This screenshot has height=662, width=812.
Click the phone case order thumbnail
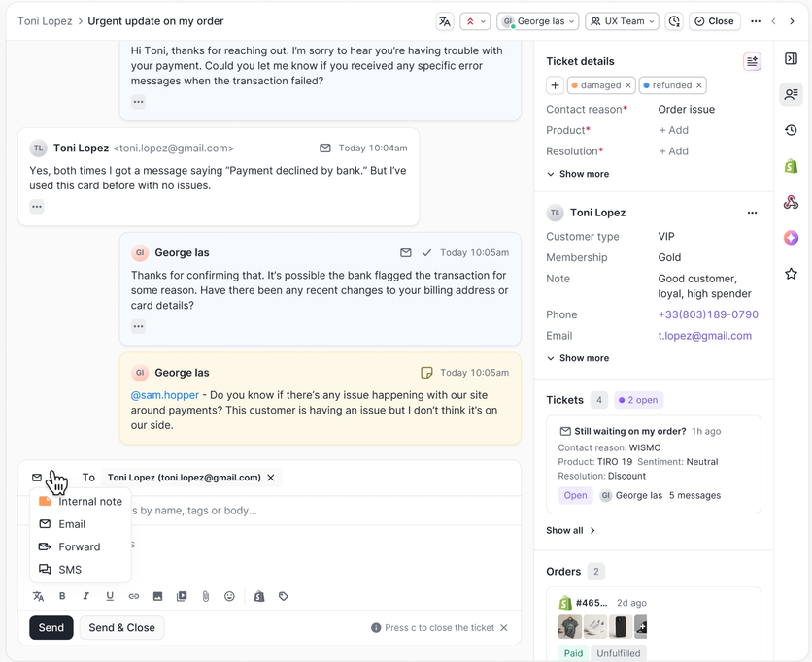621,627
